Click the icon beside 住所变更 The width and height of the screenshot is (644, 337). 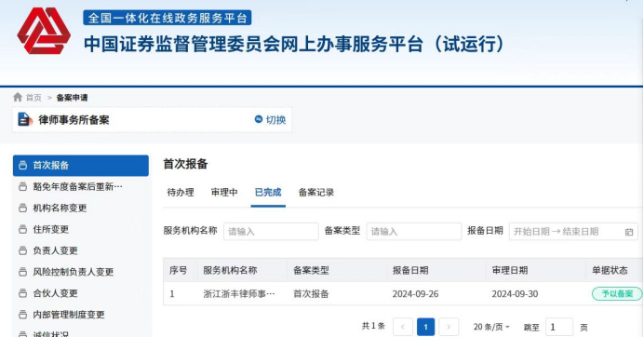point(23,229)
